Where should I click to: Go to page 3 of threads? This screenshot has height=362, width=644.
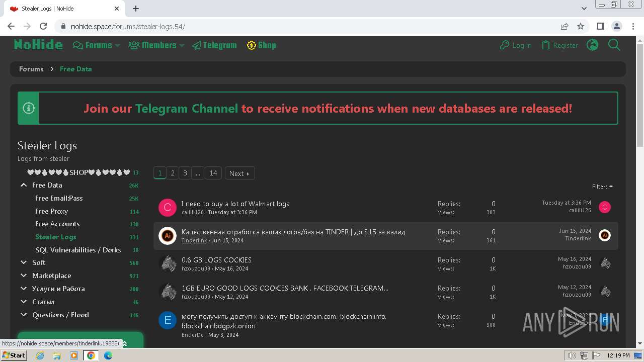coord(185,173)
